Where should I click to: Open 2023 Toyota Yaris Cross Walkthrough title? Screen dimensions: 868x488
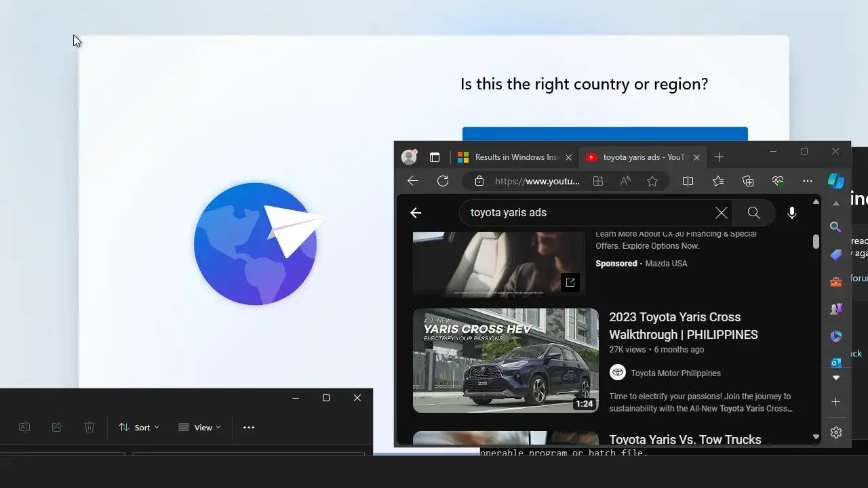(684, 326)
